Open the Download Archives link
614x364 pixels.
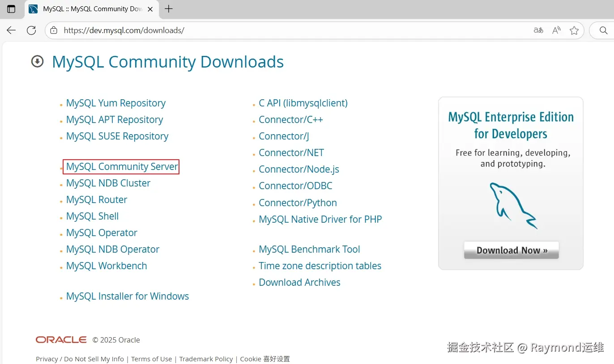coord(299,283)
